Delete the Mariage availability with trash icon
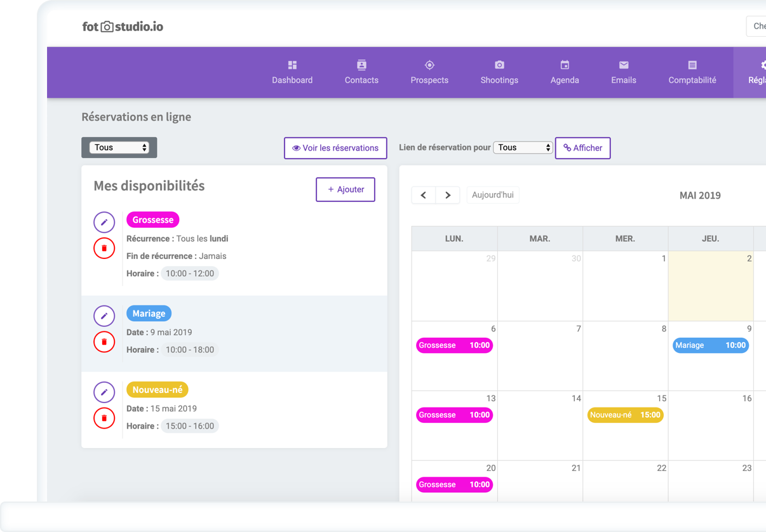Image resolution: width=766 pixels, height=532 pixels. pos(104,342)
